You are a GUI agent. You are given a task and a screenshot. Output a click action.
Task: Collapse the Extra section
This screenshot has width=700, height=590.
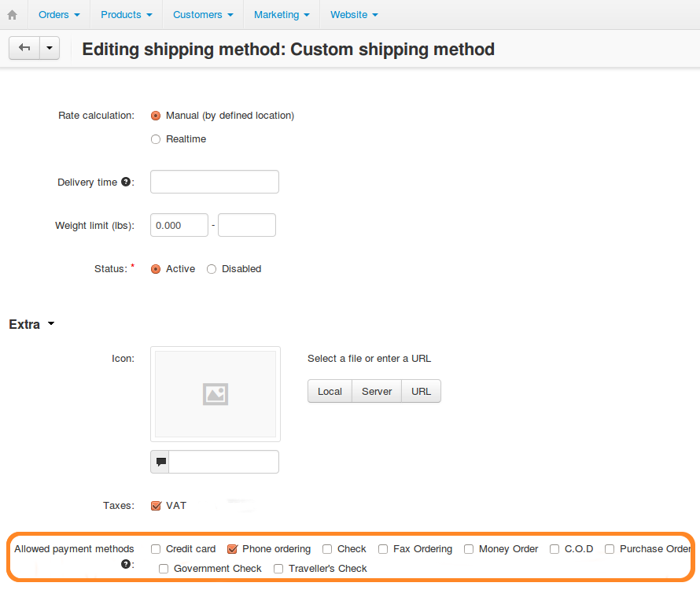point(31,324)
